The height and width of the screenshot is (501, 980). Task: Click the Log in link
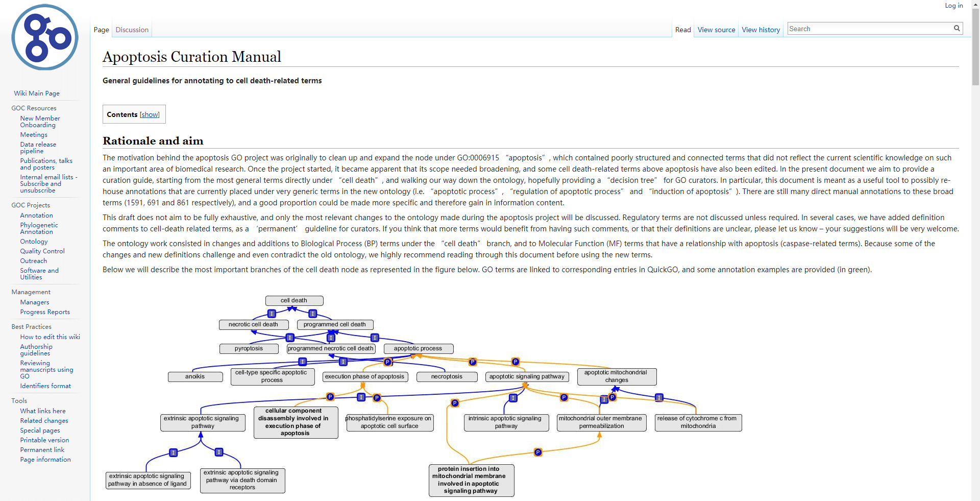953,6
